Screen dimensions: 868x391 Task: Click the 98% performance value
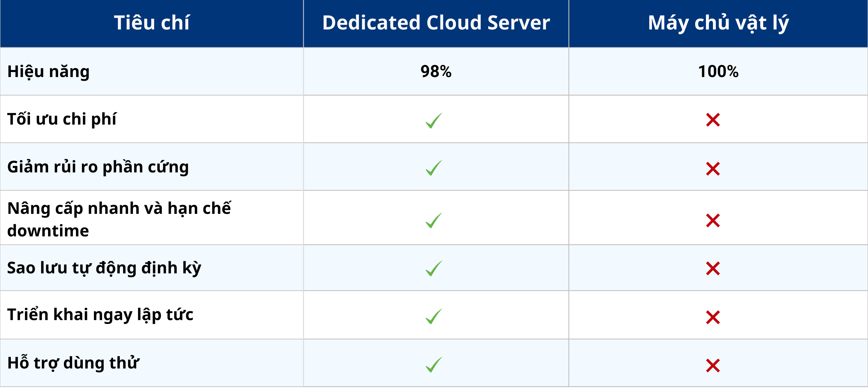tap(436, 71)
